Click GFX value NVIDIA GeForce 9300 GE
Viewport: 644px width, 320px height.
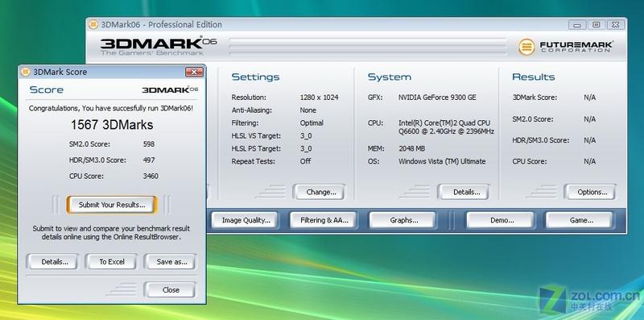pos(437,98)
